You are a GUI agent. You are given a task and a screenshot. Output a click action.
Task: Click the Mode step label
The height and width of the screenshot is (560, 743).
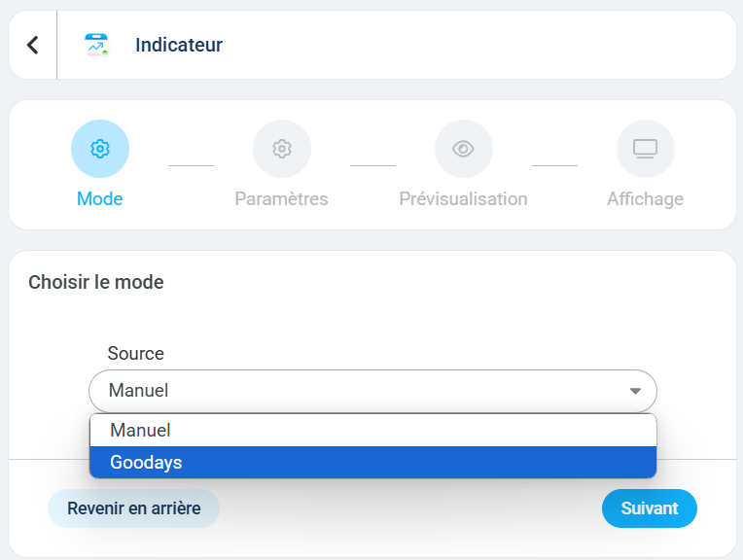[100, 199]
